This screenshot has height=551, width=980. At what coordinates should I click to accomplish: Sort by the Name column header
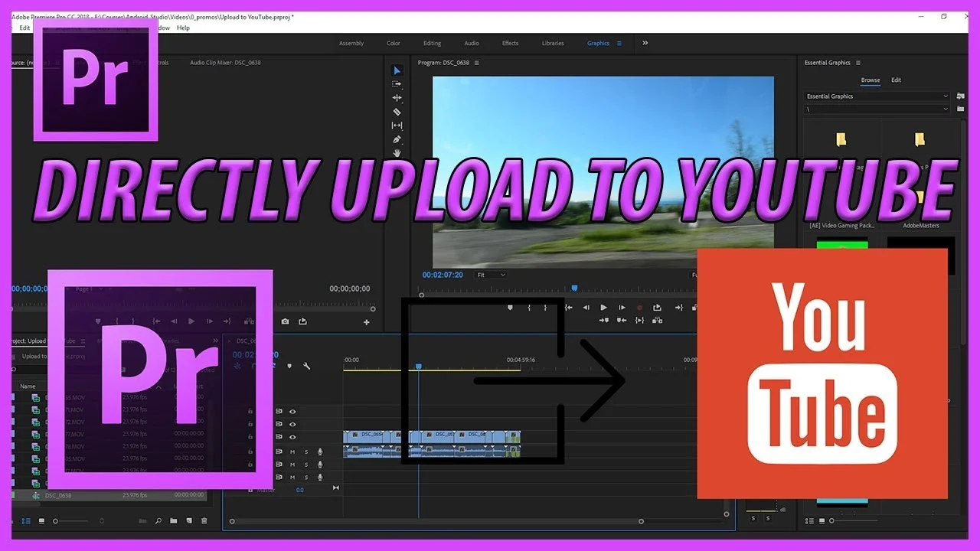(28, 386)
